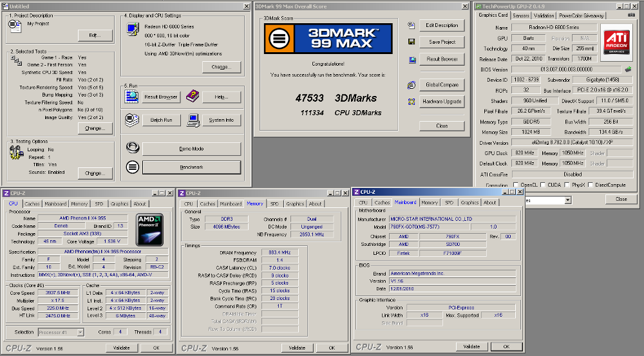
Task: Click Close button in GPU-Z window
Action: [621, 199]
